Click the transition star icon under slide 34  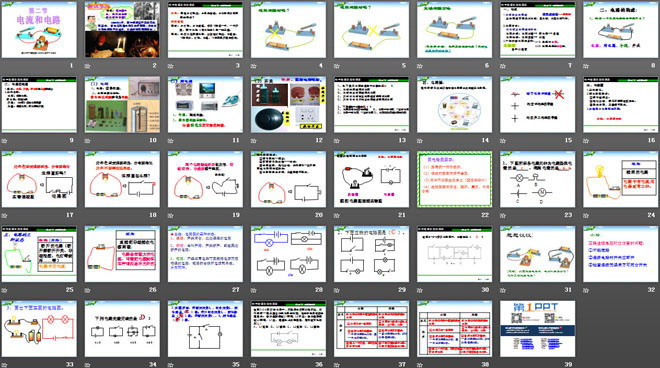[x=88, y=365]
